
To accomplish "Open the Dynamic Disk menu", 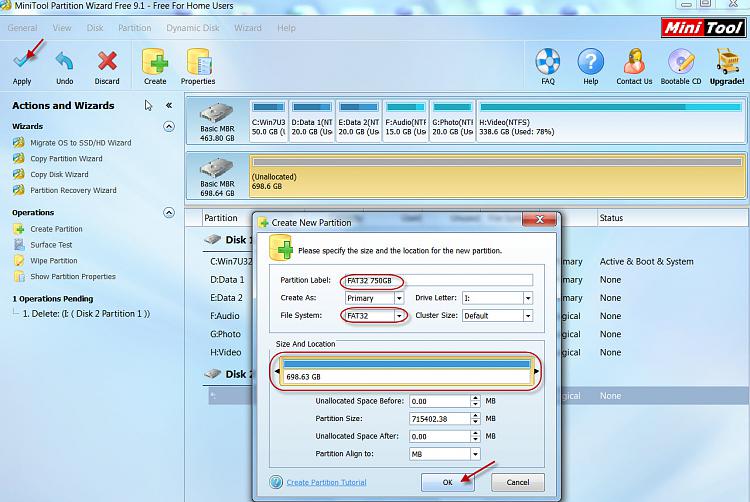I will pos(192,28).
